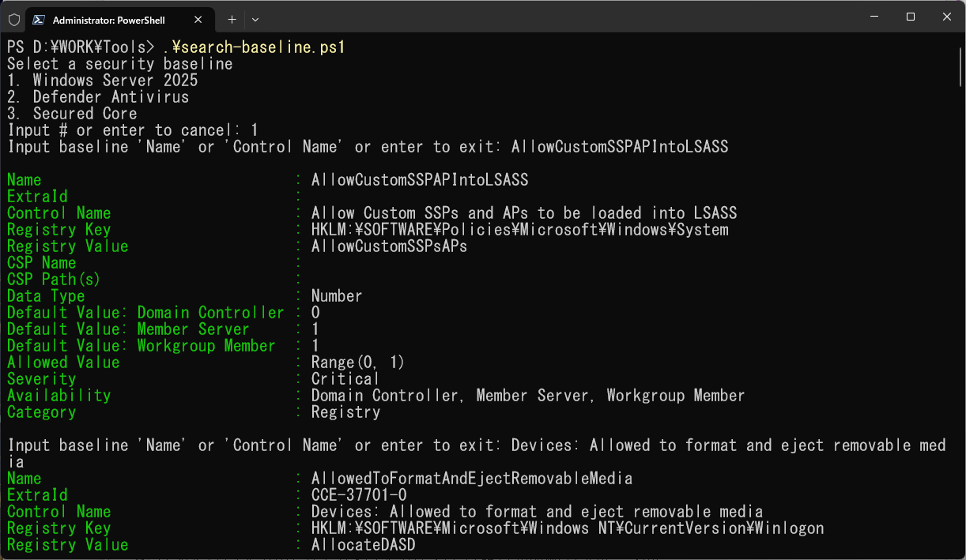Click the vertical scrollbar thumb

pyautogui.click(x=959, y=63)
